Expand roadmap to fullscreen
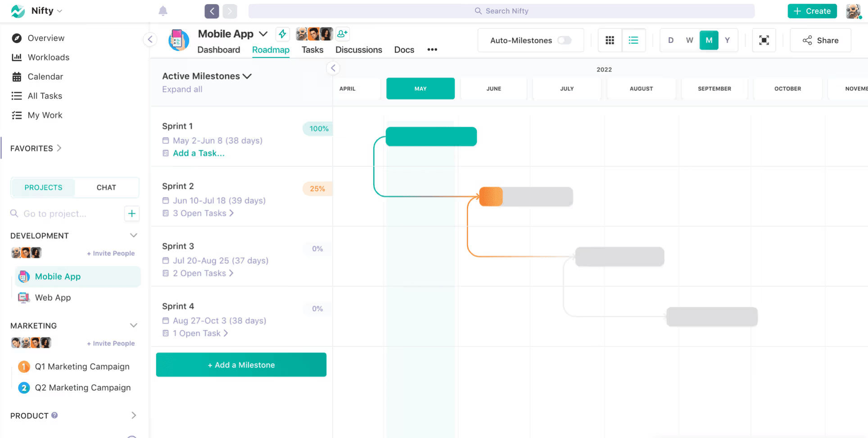 (x=764, y=40)
